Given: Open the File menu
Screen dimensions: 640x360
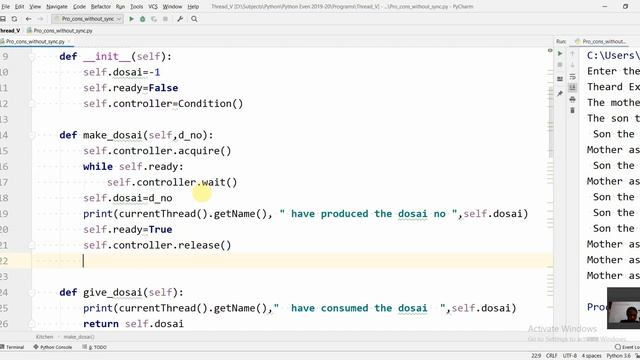Looking at the screenshot, I should [x=5, y=7].
